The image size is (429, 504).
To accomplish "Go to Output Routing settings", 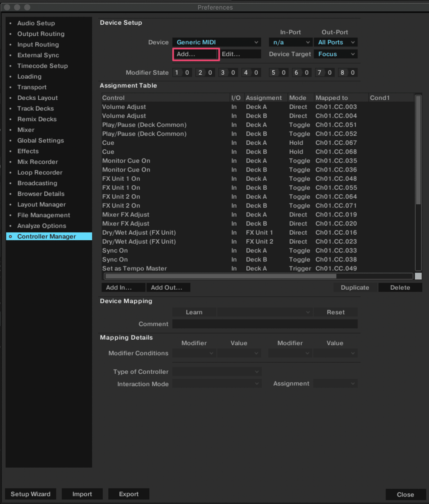I will coord(41,34).
